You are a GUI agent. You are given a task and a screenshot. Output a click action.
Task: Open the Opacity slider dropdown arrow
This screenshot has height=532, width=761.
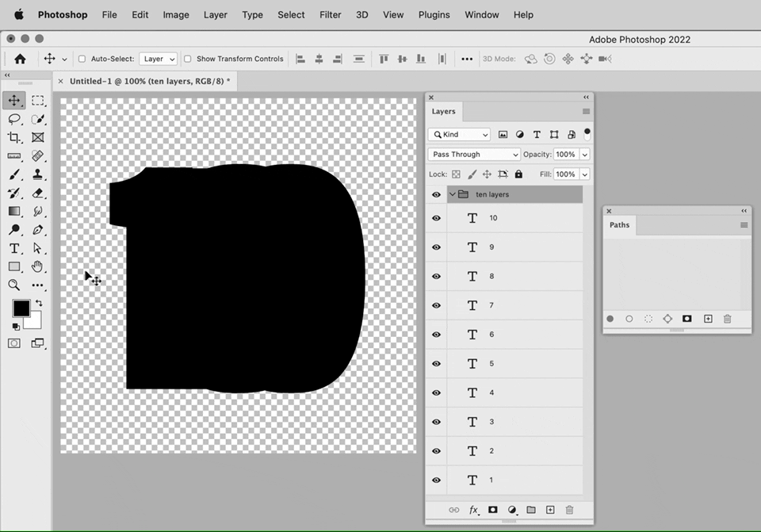[585, 155]
